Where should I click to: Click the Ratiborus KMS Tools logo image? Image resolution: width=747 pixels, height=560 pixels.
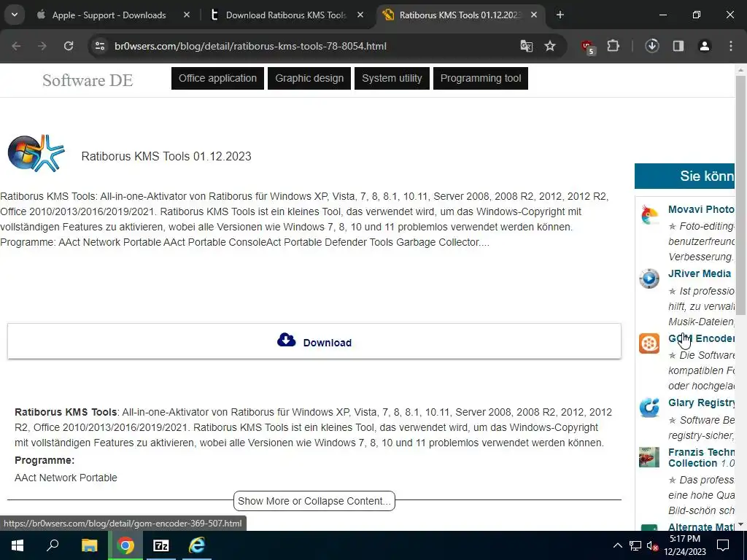click(x=36, y=153)
